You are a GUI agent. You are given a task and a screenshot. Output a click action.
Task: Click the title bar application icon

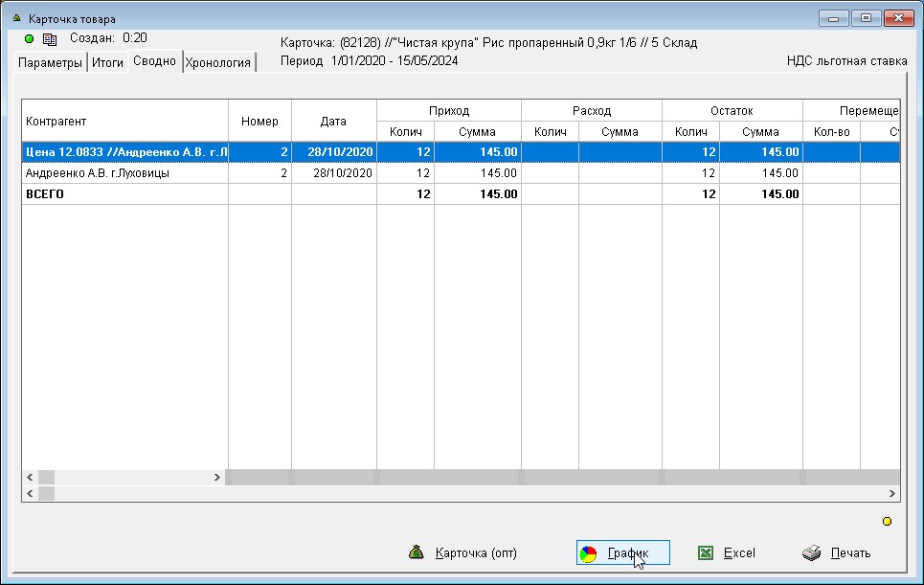(x=15, y=18)
